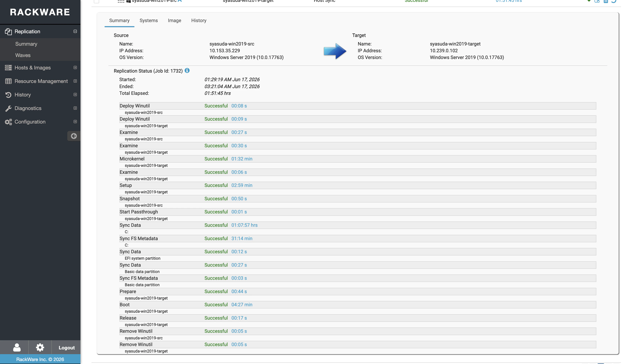
Task: Click the Logout button
Action: 67,348
